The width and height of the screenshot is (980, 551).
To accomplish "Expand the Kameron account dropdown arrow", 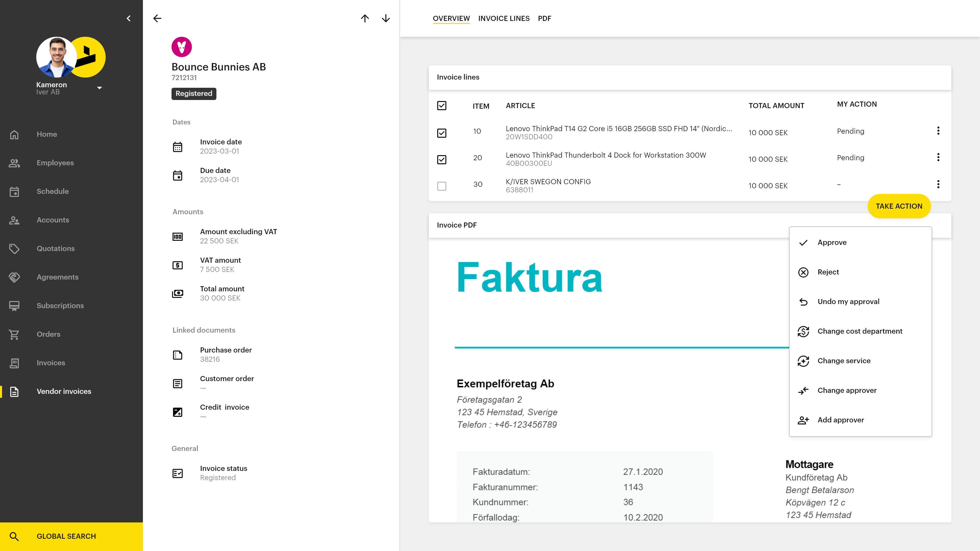I will (99, 88).
